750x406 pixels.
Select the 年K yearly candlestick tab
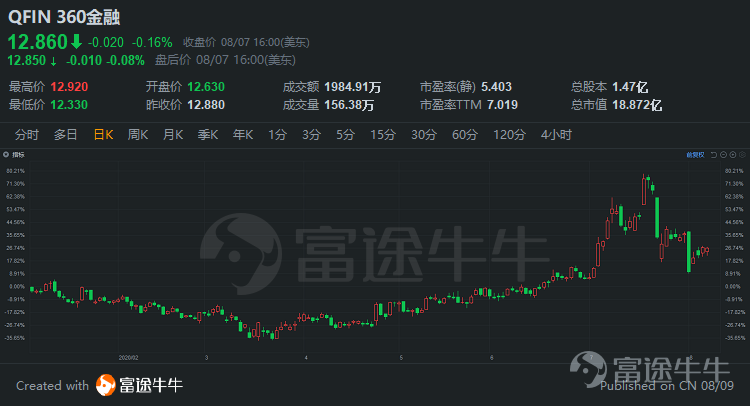[243, 135]
